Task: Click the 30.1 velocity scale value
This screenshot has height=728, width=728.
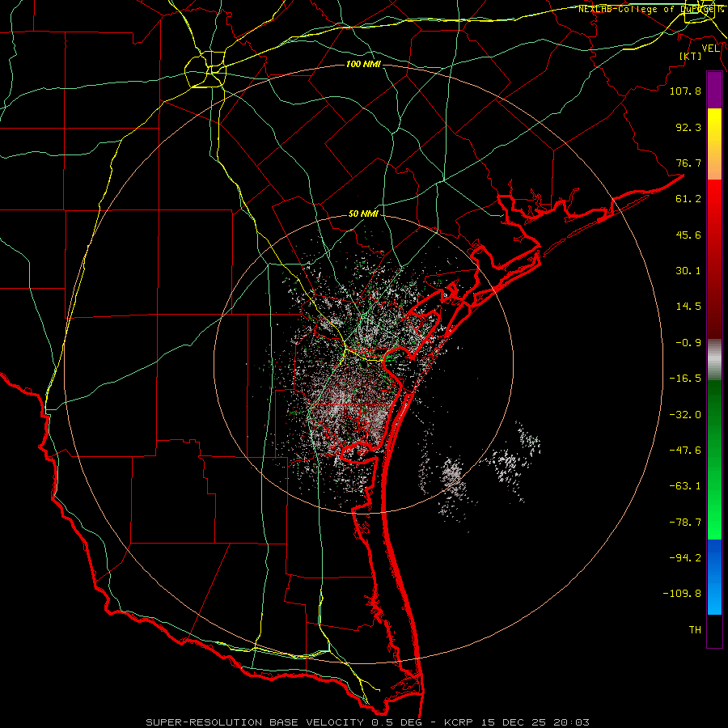Action: [688, 271]
